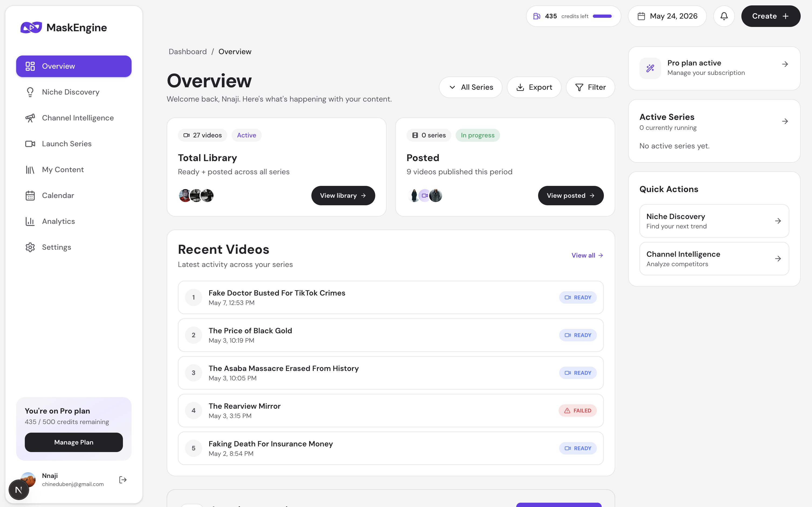Click Manage Plan button
Screen dimensions: 812x507
tap(74, 442)
